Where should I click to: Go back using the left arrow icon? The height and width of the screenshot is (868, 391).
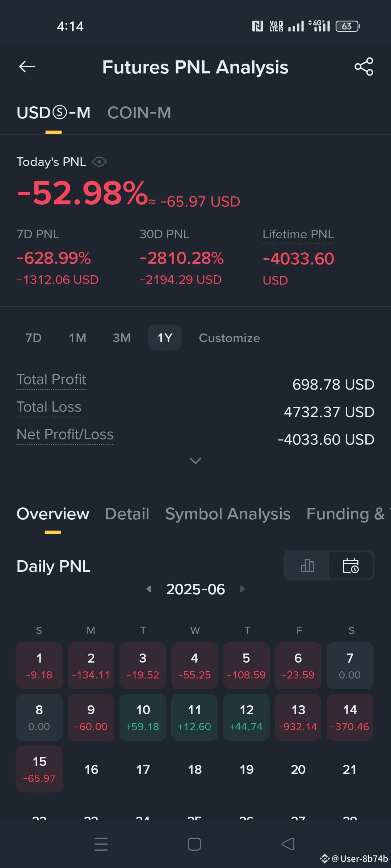(27, 67)
